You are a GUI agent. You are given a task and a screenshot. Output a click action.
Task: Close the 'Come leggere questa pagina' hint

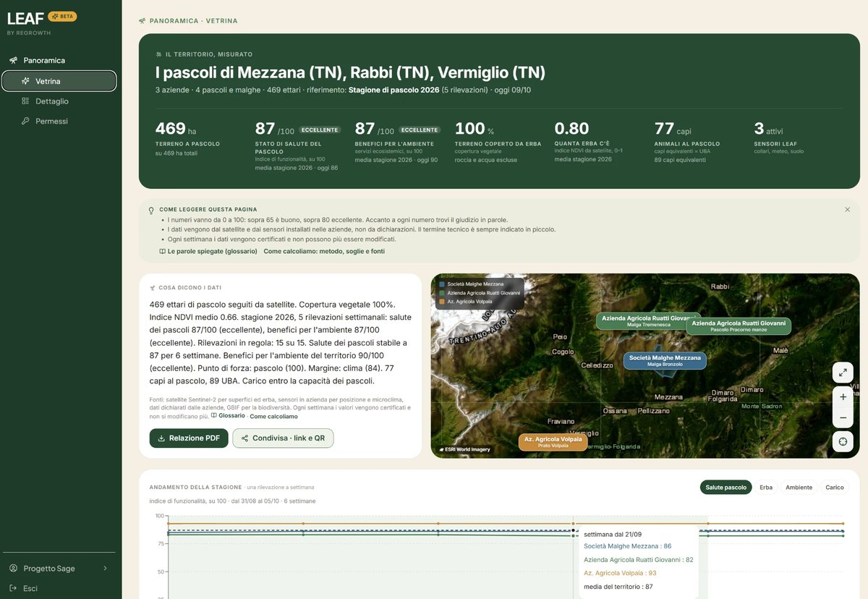tap(847, 209)
